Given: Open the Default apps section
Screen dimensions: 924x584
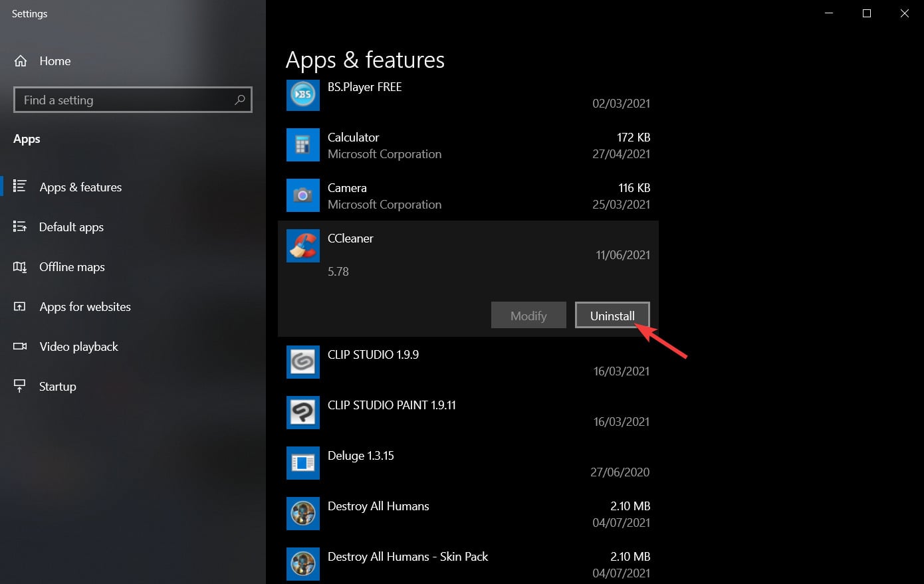Looking at the screenshot, I should 71,227.
